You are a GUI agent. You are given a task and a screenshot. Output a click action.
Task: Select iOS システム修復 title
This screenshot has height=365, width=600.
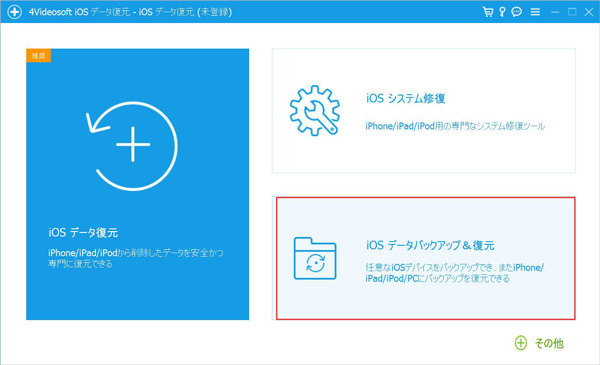pos(406,98)
